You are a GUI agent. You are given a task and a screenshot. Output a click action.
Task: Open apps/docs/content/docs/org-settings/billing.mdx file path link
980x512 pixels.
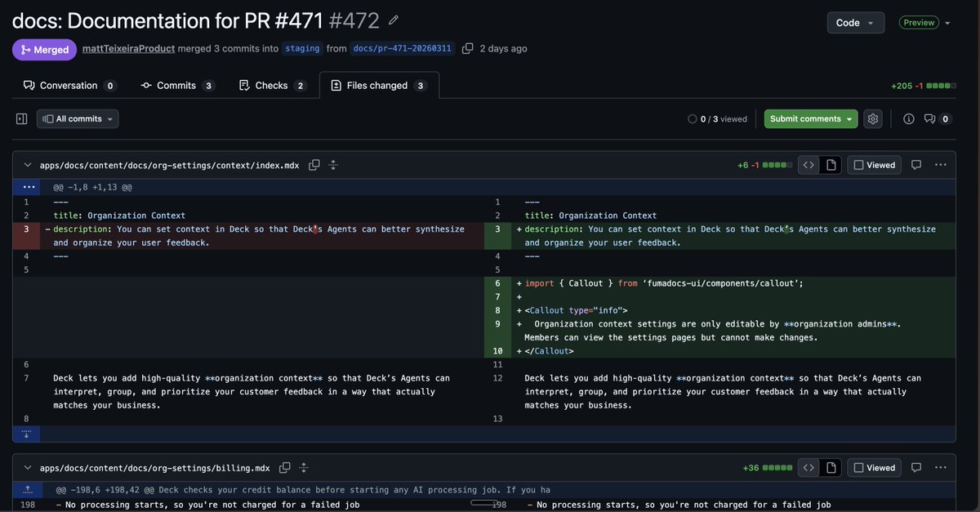154,468
